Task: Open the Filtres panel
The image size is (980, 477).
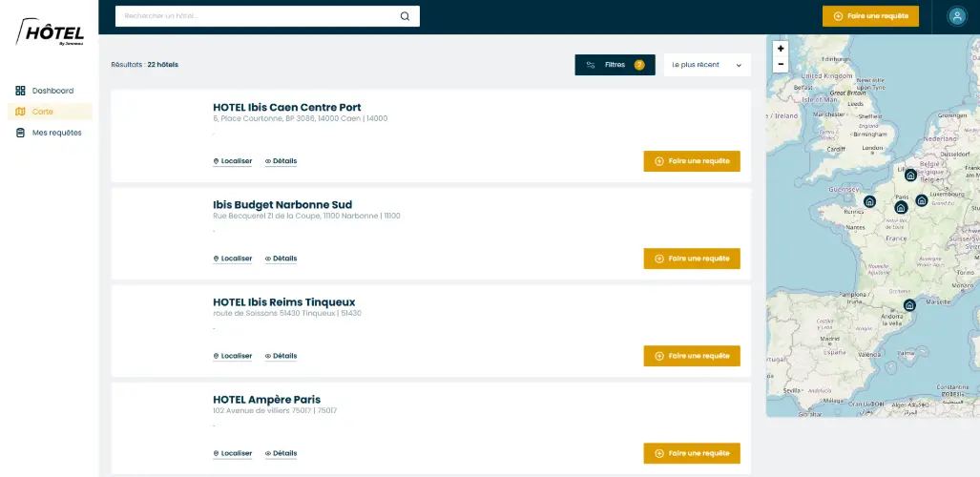Action: tap(615, 65)
